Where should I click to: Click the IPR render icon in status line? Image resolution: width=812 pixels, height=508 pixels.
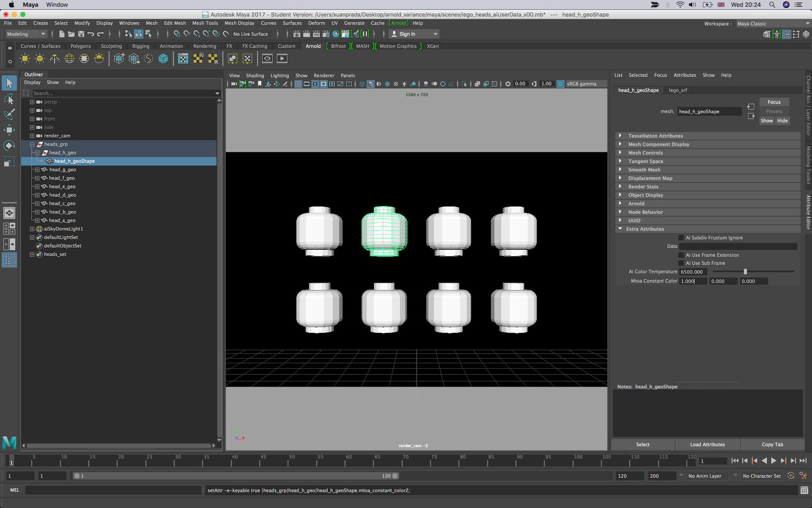tap(316, 34)
